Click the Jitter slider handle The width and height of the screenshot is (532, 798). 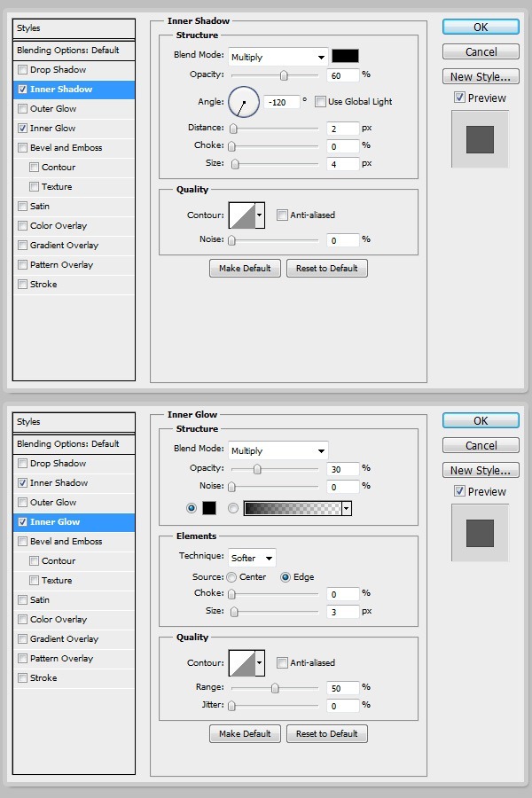point(231,706)
